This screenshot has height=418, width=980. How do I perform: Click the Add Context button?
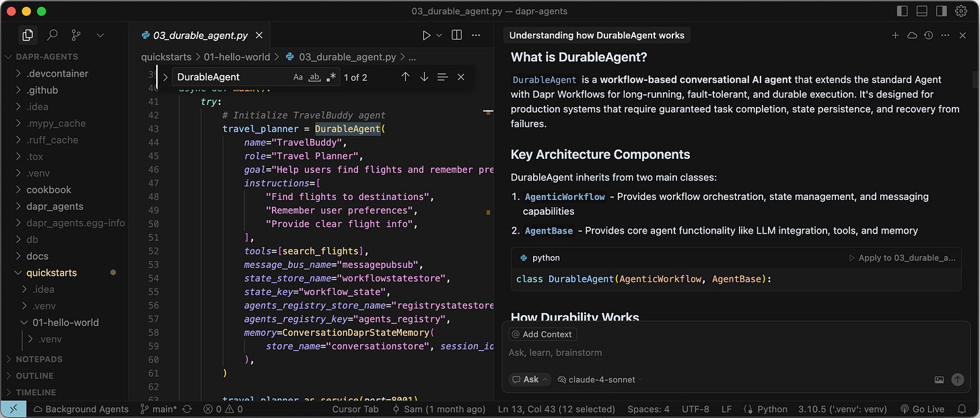[x=542, y=335]
